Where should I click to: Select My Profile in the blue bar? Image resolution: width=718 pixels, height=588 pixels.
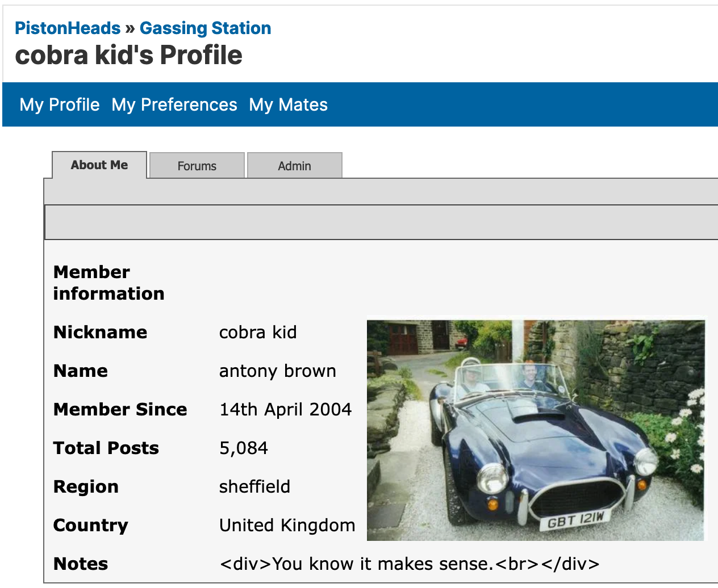pyautogui.click(x=60, y=104)
